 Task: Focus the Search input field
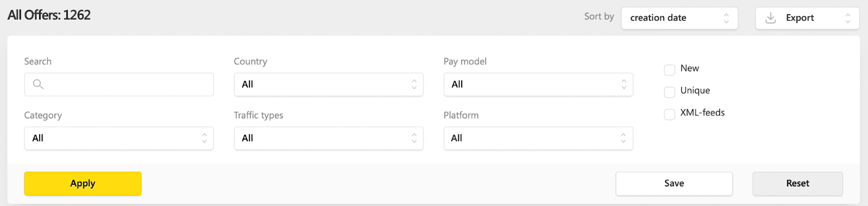click(x=119, y=84)
